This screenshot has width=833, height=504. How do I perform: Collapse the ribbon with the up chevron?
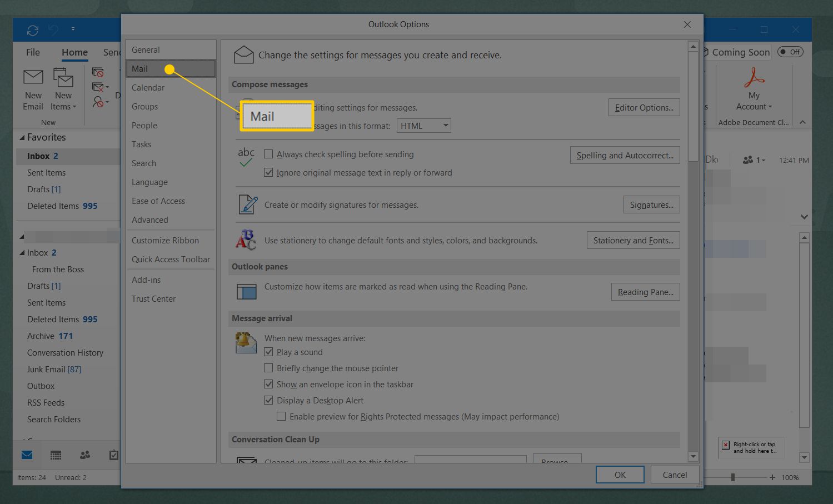pos(802,122)
